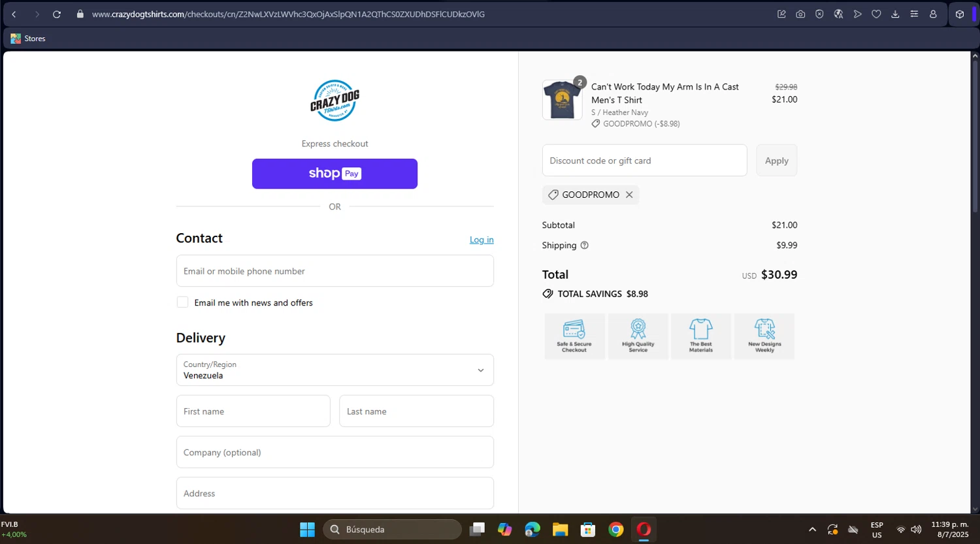
Task: Open Microsoft Edge from taskbar
Action: pyautogui.click(x=532, y=530)
